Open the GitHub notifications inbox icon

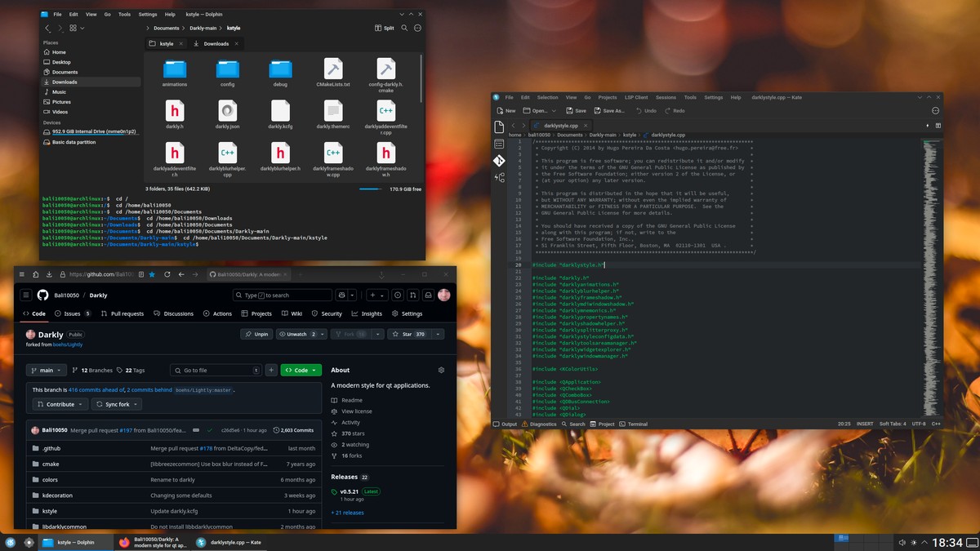coord(427,295)
